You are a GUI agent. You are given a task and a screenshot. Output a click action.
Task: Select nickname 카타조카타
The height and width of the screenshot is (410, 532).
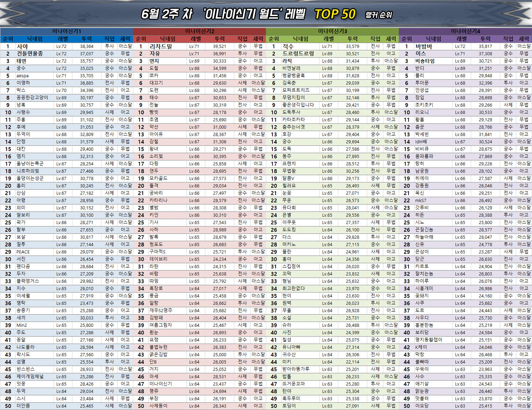pos(293,120)
